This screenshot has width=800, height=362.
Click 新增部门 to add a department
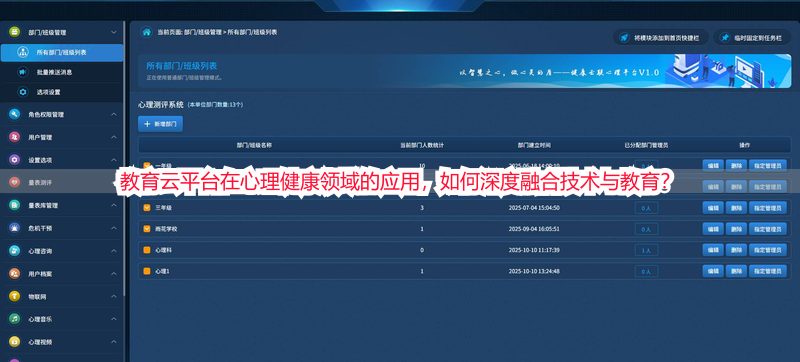click(160, 124)
